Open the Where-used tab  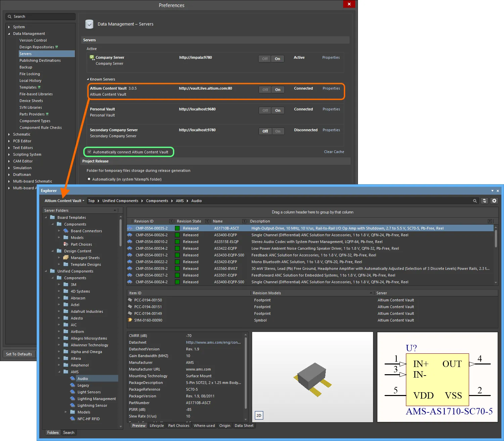[x=204, y=426]
